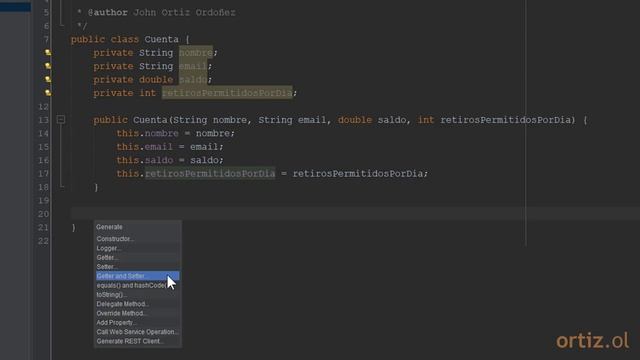Click the hint bulb icon beside nombre field

click(x=48, y=52)
